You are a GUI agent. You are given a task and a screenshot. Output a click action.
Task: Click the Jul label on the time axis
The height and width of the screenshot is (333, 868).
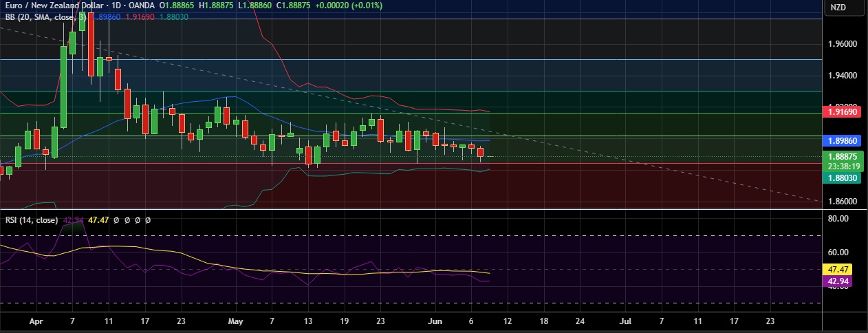625,321
